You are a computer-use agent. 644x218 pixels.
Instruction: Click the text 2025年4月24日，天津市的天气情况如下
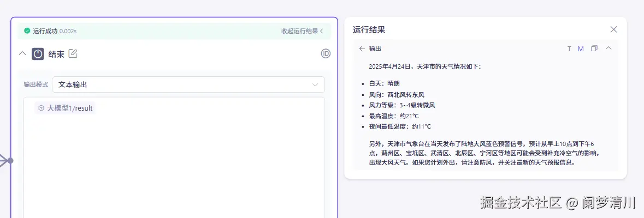click(424, 66)
